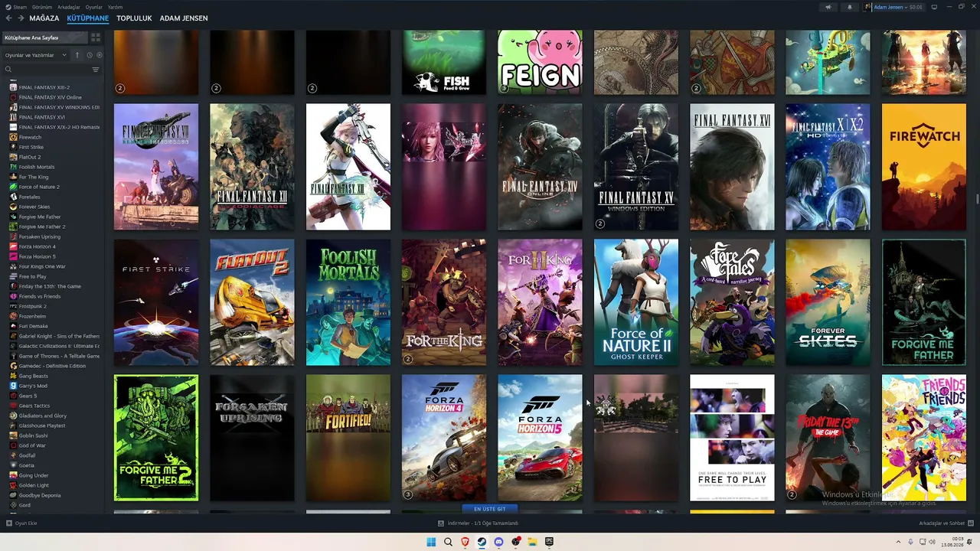The height and width of the screenshot is (551, 980).
Task: Click the sidebar search magnifier icon
Action: tap(8, 70)
